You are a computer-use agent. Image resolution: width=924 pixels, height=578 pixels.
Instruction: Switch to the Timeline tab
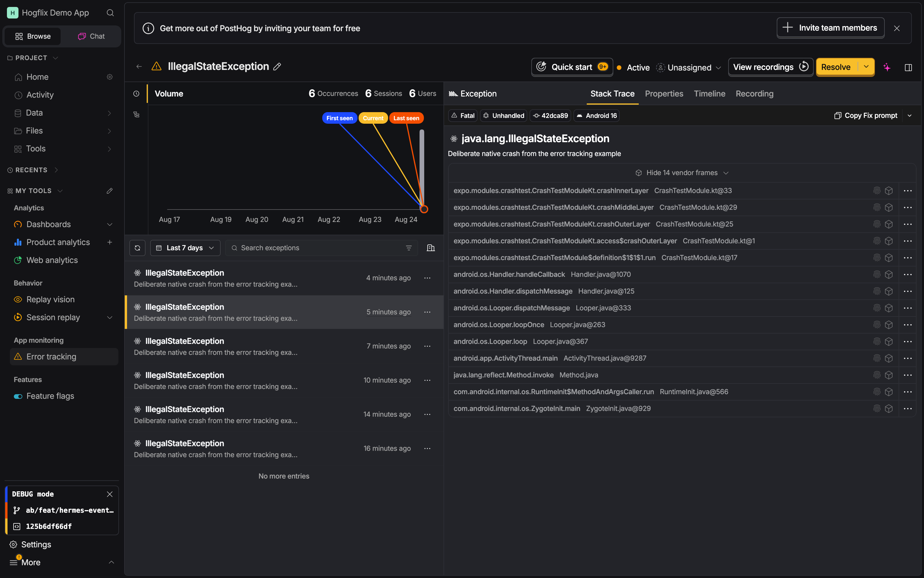point(709,94)
